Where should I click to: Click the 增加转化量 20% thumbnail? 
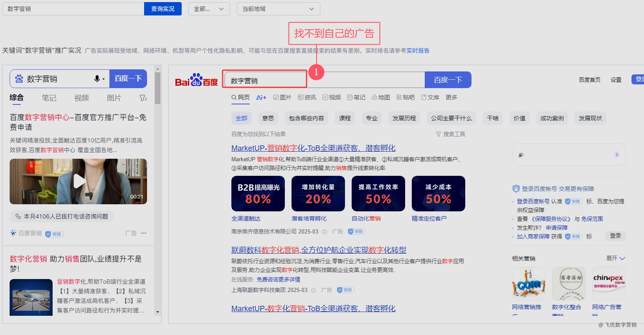tap(318, 193)
